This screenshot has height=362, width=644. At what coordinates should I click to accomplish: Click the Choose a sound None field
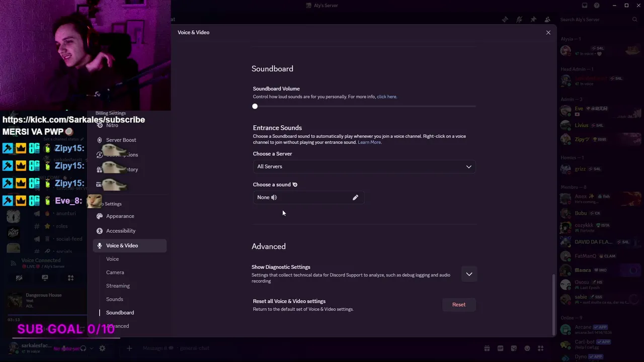(x=308, y=198)
